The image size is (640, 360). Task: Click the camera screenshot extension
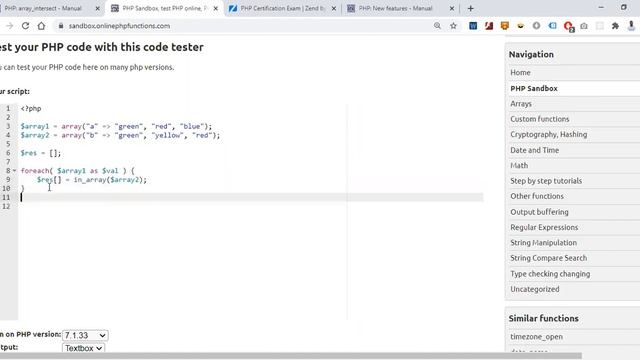coord(584,26)
